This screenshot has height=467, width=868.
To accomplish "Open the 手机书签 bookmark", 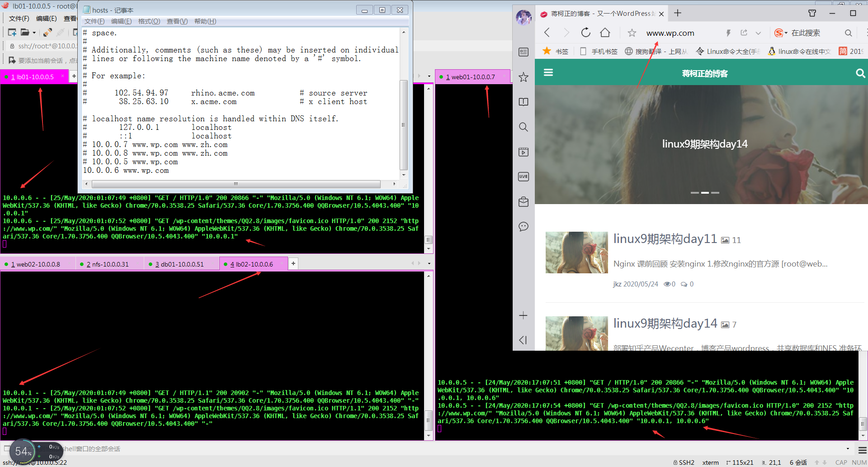I will click(x=599, y=51).
